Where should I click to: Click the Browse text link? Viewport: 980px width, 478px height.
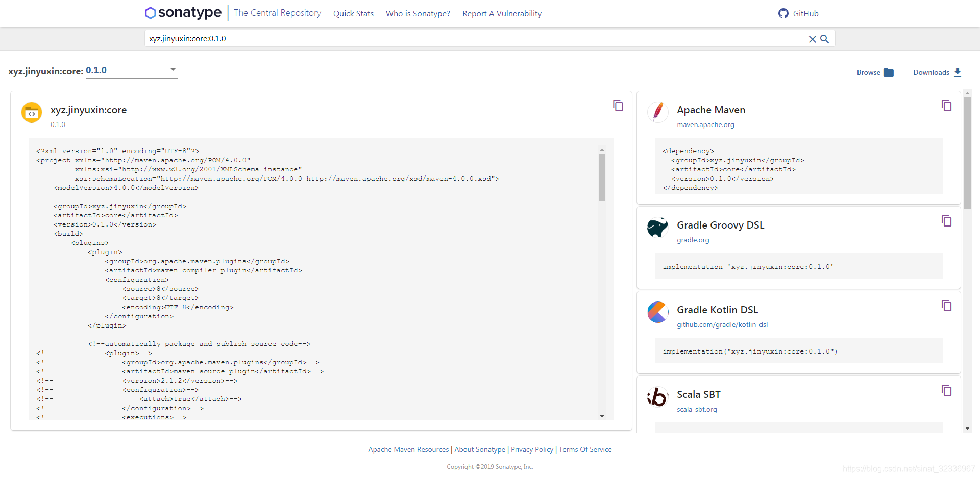pyautogui.click(x=868, y=72)
